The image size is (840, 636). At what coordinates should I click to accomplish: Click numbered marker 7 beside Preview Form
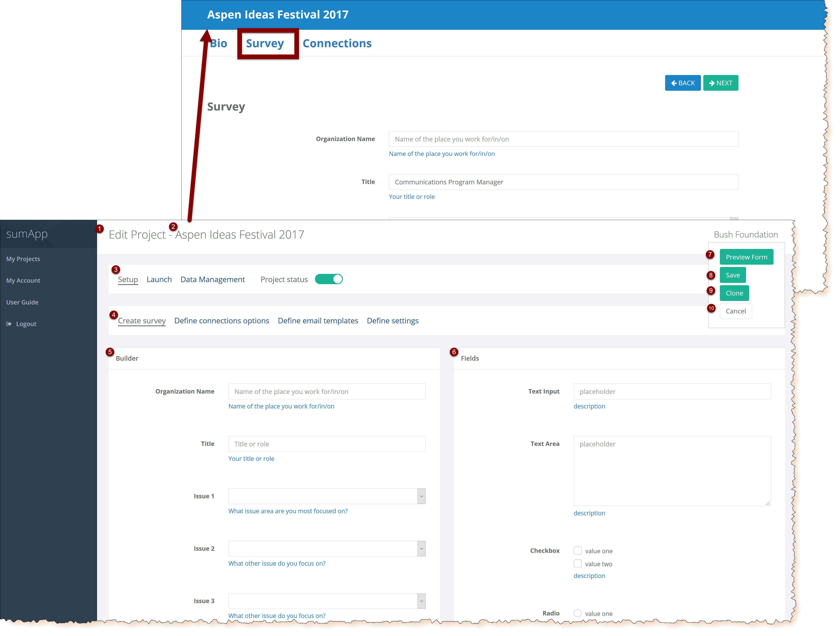[x=710, y=255]
